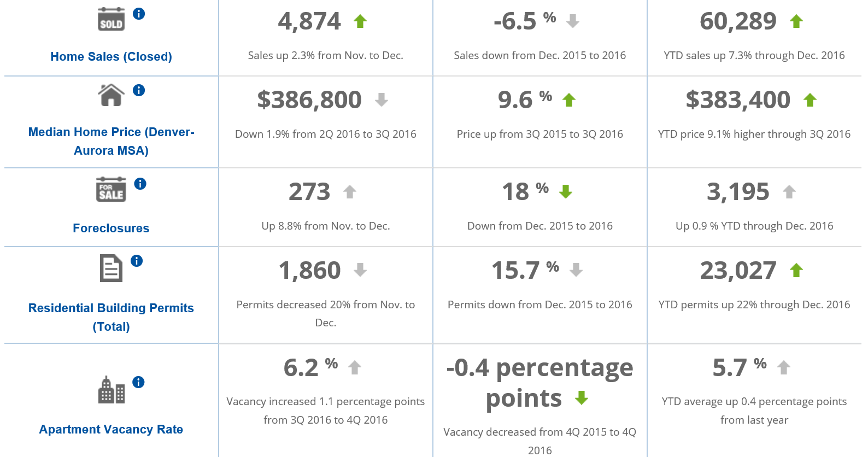The image size is (868, 457).
Task: Open Median Home Price (Denver-Aurora MSA) link
Action: (111, 141)
